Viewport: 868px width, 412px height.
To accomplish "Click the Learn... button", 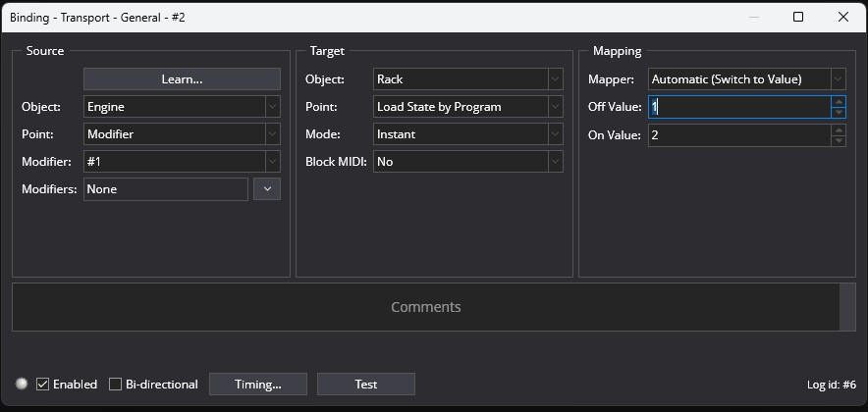I will tap(182, 79).
